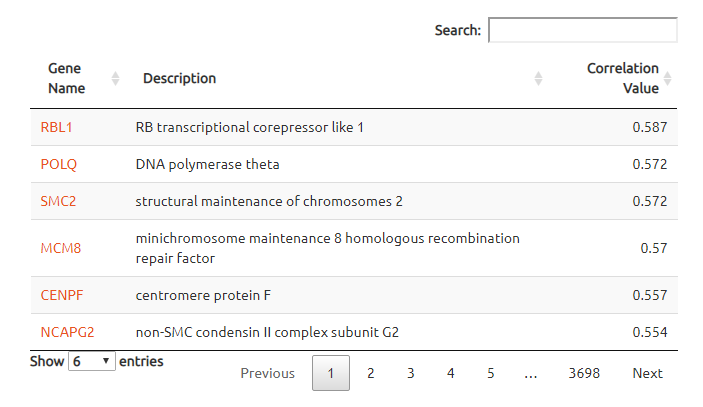The image size is (703, 407).
Task: Go to page 5 of results
Action: click(490, 373)
